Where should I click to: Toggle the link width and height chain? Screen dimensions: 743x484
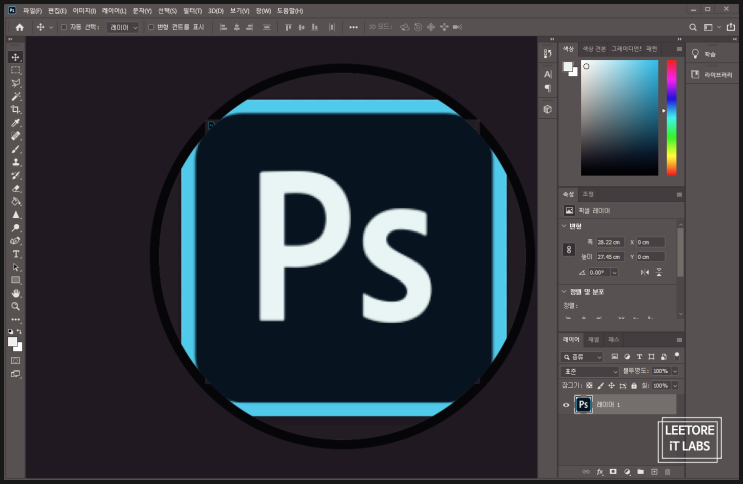[569, 249]
